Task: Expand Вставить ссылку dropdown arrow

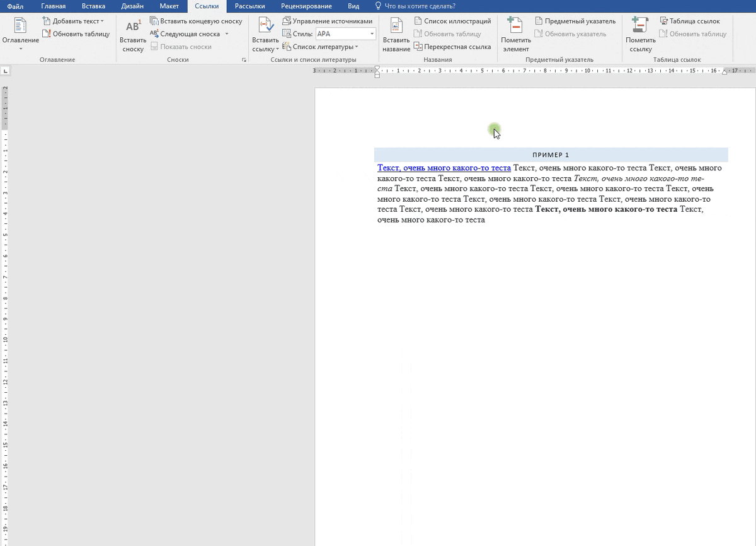Action: (x=277, y=49)
